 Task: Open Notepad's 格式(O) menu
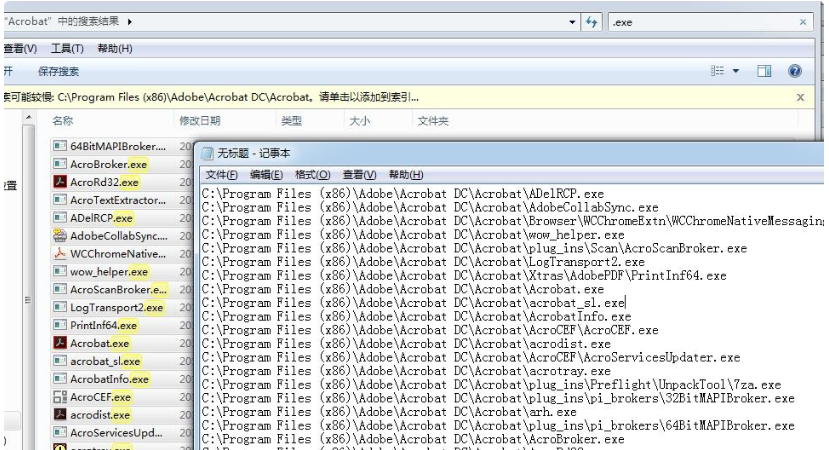pyautogui.click(x=312, y=175)
